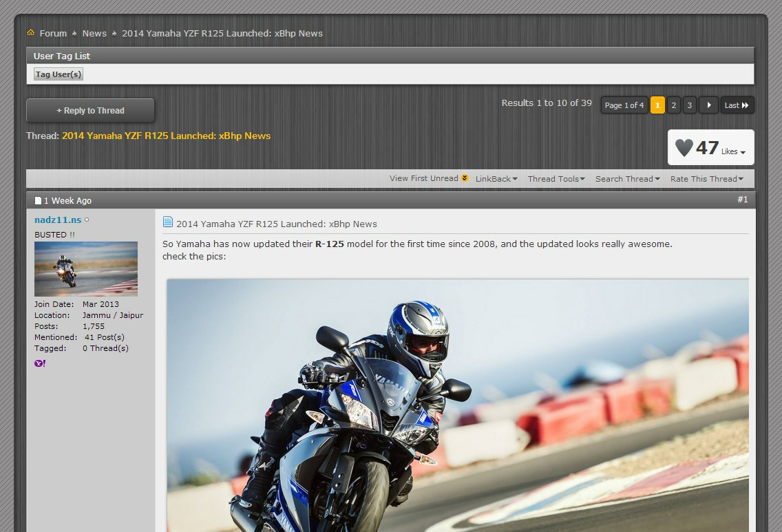
Task: Open the Search Thread dropdown
Action: tap(627, 178)
